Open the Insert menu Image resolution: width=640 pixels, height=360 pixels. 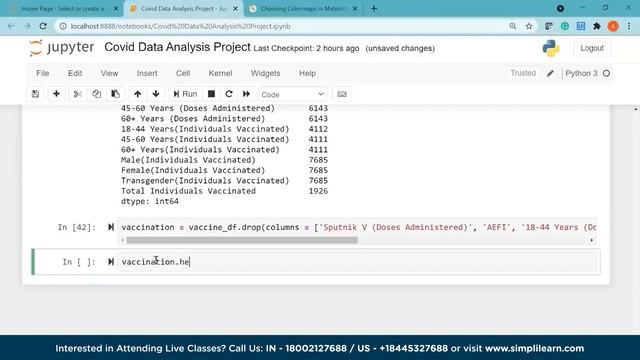pyautogui.click(x=147, y=73)
